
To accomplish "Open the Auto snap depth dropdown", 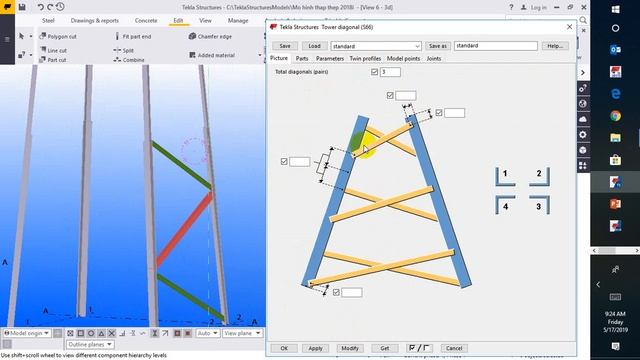I will pos(207,333).
